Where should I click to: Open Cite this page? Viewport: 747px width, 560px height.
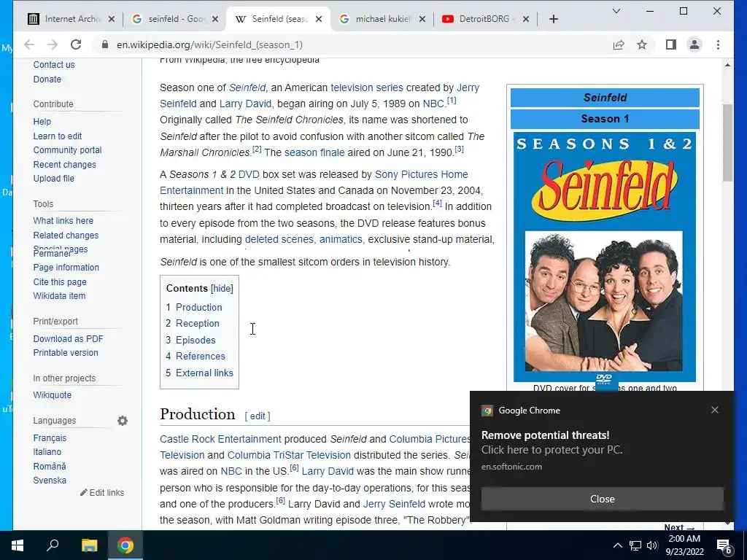coord(60,282)
